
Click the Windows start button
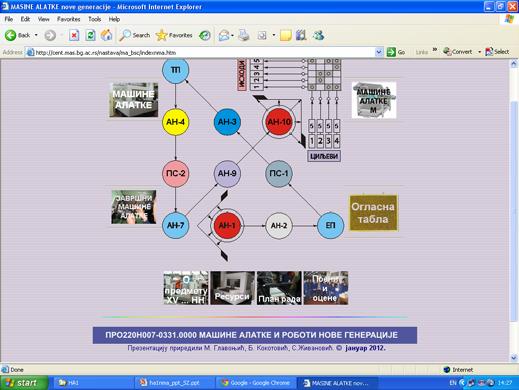tap(23, 383)
